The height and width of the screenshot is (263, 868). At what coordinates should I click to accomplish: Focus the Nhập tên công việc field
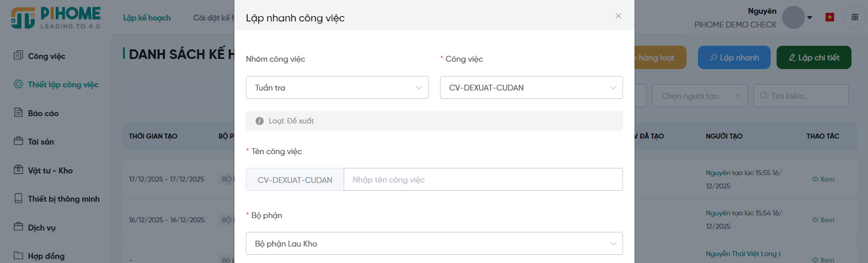point(483,180)
